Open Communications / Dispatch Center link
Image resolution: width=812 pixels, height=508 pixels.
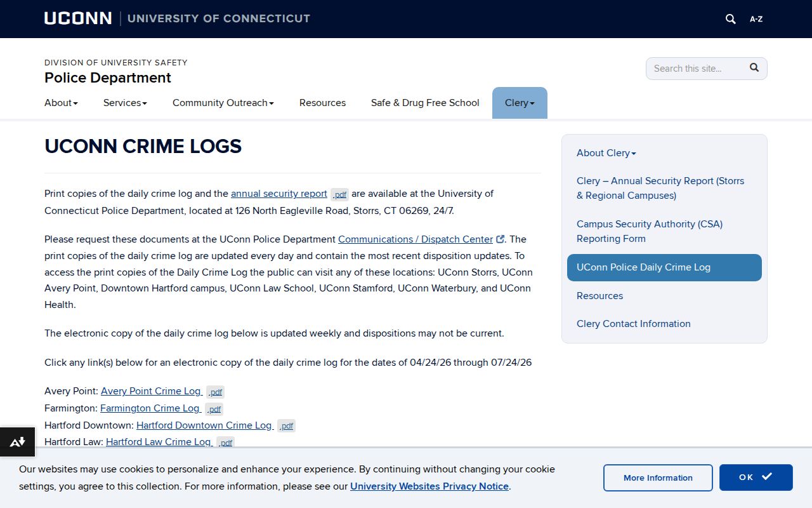pos(416,239)
